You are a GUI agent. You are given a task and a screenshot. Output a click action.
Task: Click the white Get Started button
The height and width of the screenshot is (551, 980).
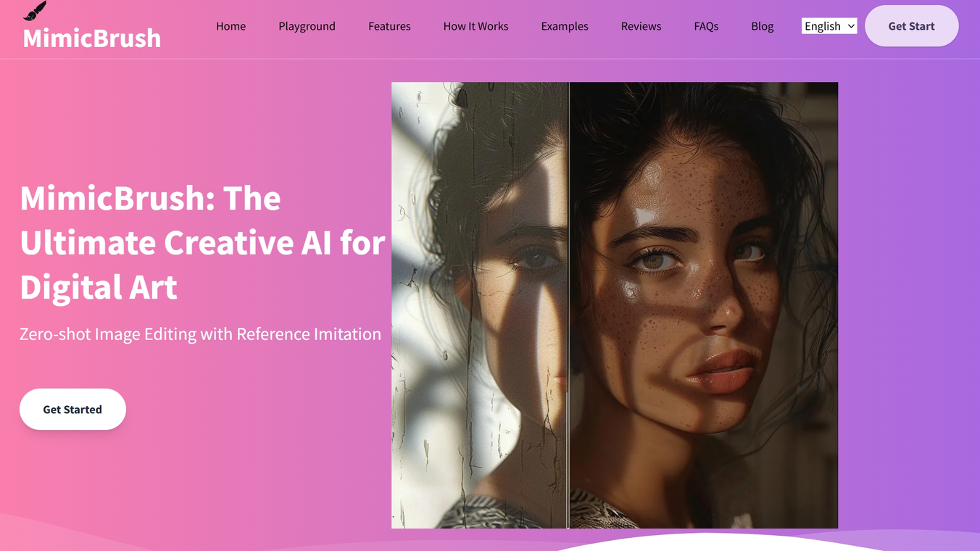72,409
